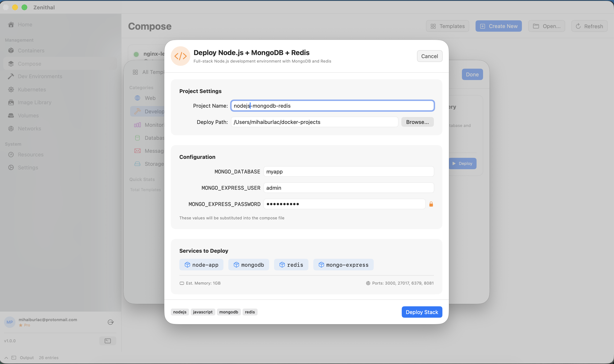Open Resources under System
614x364 pixels.
pos(31,155)
